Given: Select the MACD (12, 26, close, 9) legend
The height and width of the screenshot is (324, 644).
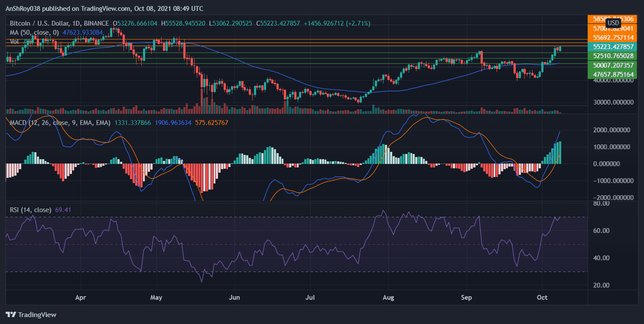Looking at the screenshot, I should 60,123.
